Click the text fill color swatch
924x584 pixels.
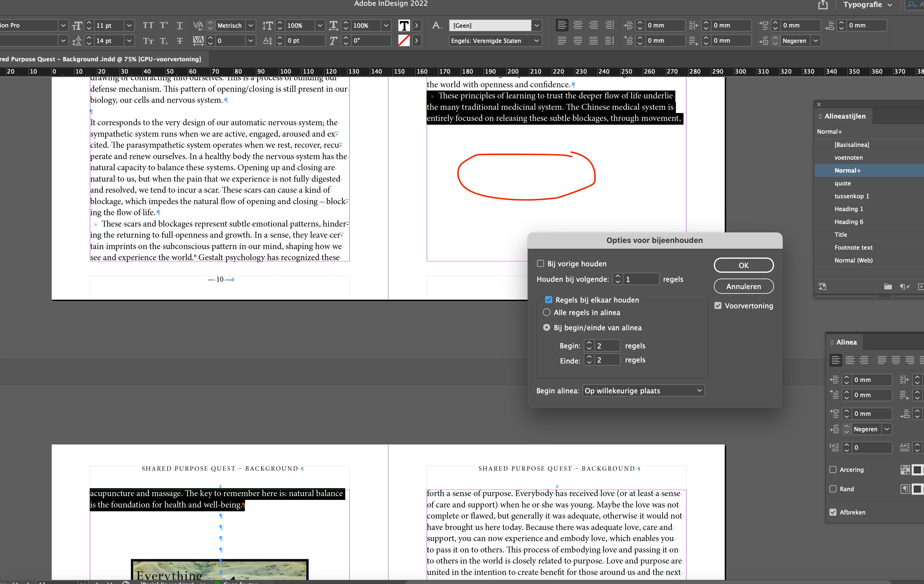tap(404, 25)
